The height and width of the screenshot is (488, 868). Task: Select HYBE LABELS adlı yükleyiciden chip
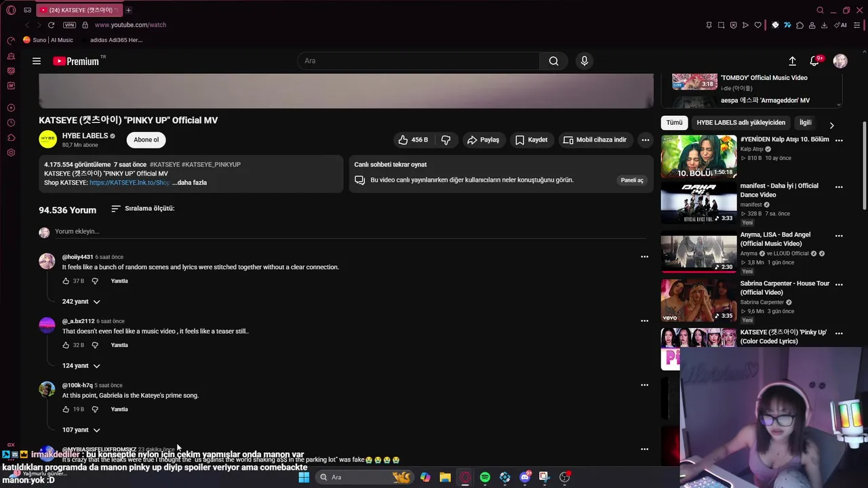point(741,123)
